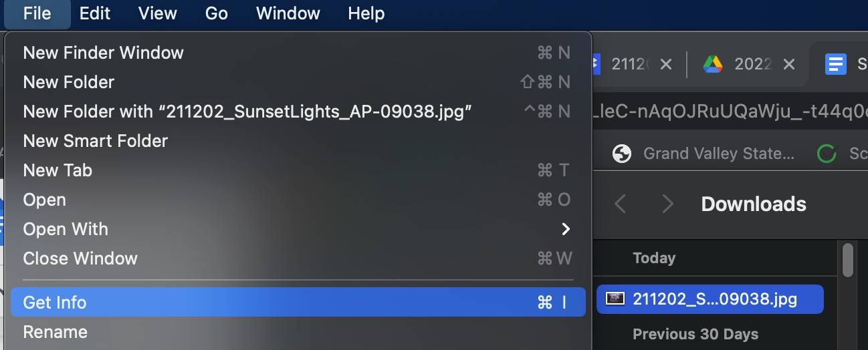This screenshot has height=350, width=868.
Task: Click the Finder file list scrollbar
Action: (848, 260)
